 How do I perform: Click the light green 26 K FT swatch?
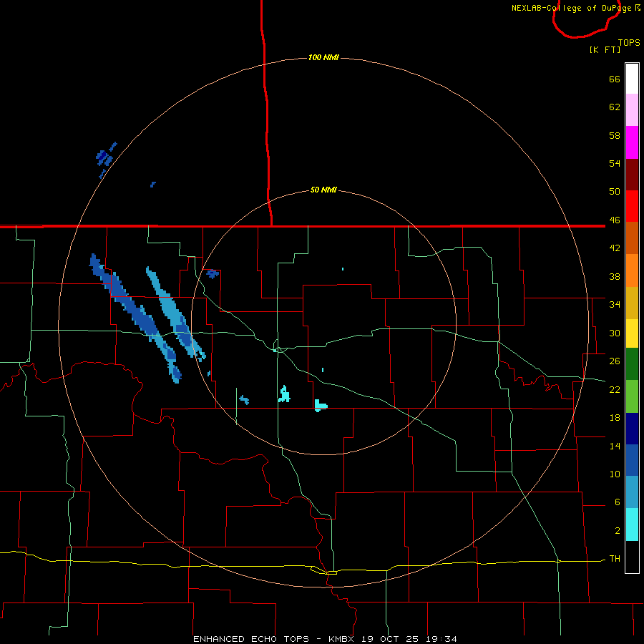632,396
